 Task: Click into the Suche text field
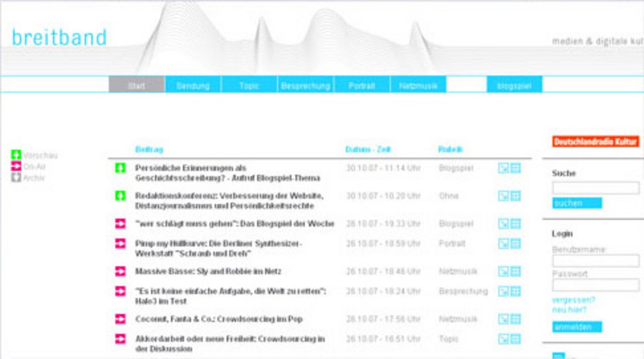[x=595, y=188]
